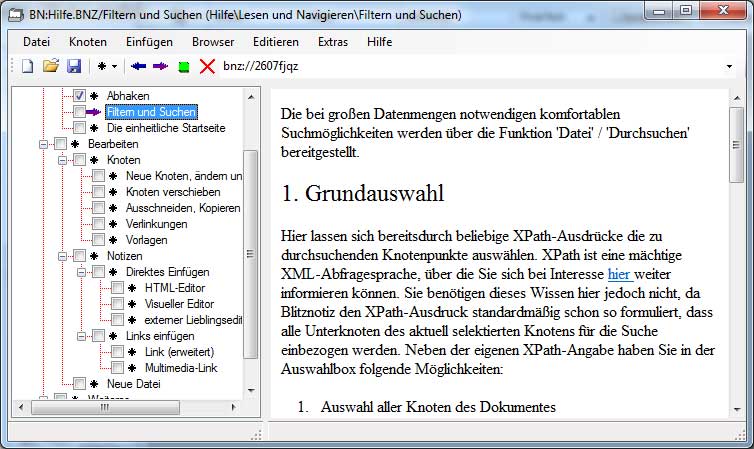Check the Die einheitliche Startseite checkbox
This screenshot has height=449, width=754.
point(79,127)
